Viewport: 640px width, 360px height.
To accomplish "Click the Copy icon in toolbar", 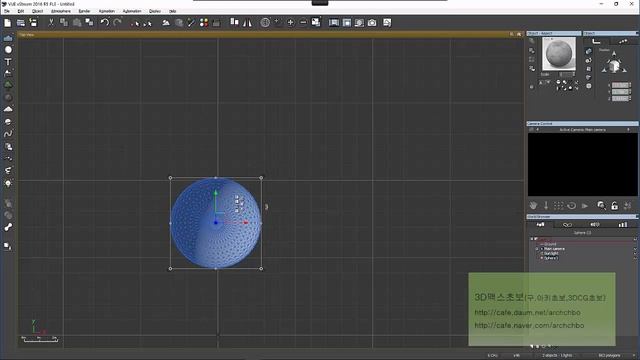I will (64, 23).
